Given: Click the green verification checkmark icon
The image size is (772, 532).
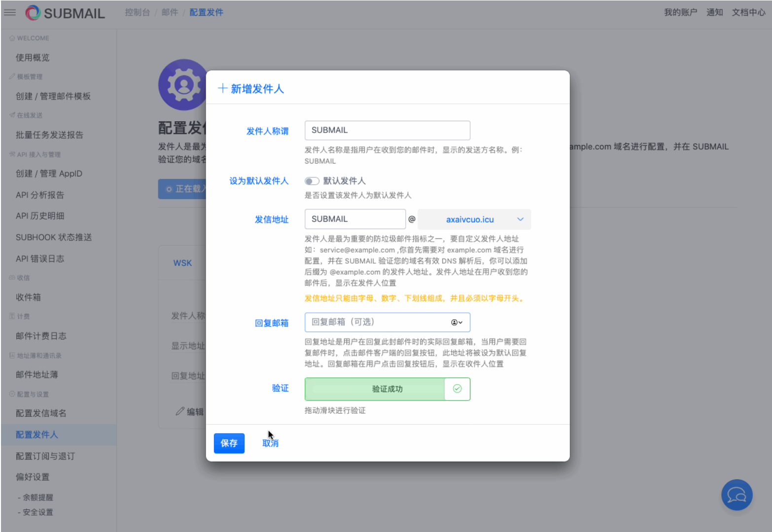Looking at the screenshot, I should 457,389.
